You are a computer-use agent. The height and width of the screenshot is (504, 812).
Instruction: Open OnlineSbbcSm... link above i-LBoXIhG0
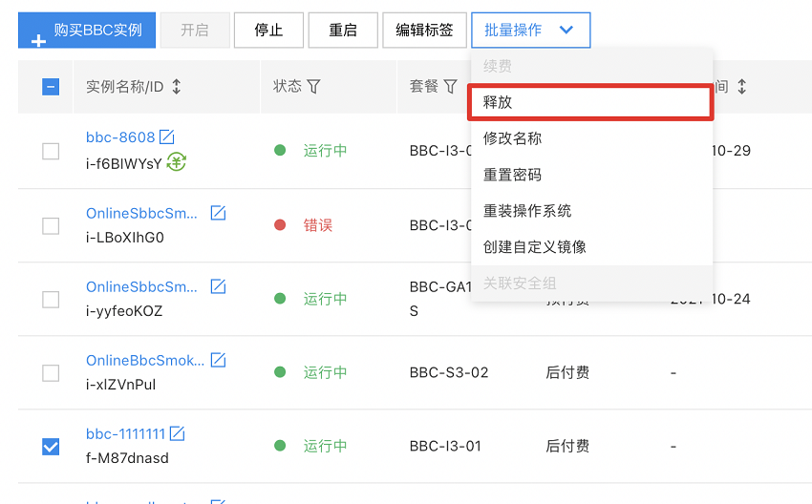pos(142,213)
